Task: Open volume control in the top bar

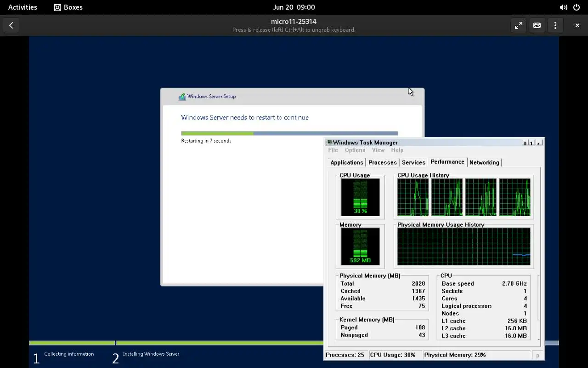Action: point(563,7)
